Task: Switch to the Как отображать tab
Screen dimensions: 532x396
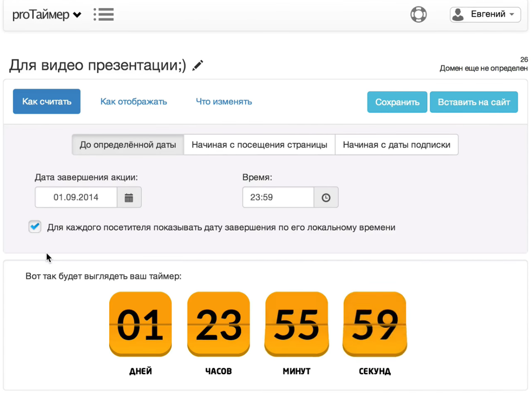Action: tap(134, 102)
